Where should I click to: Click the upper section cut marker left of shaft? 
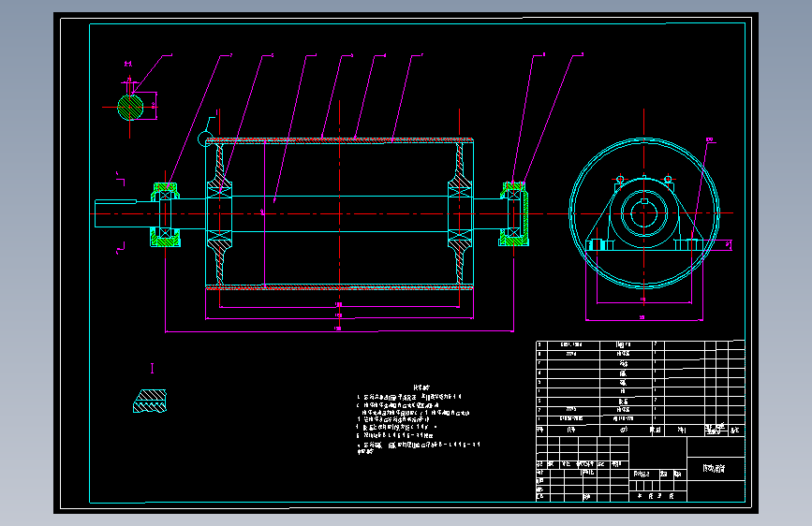coord(120,179)
